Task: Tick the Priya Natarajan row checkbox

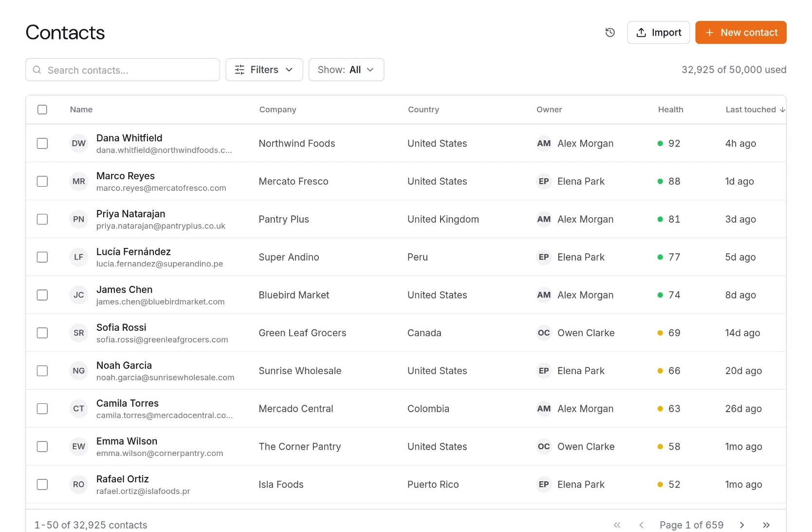Action: 42,219
